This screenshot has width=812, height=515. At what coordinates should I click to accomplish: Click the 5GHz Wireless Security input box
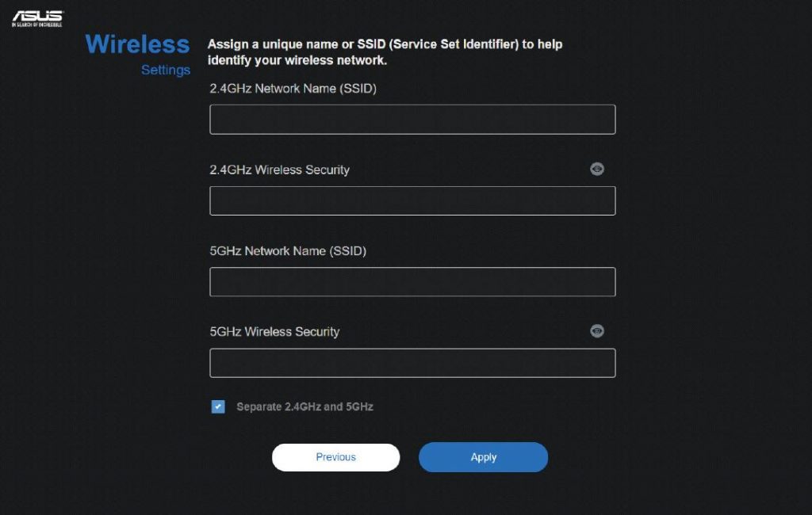(412, 363)
